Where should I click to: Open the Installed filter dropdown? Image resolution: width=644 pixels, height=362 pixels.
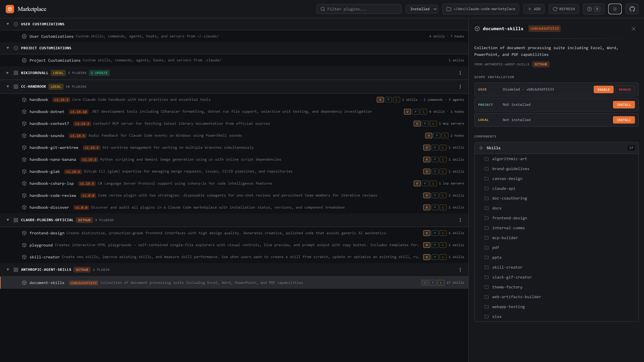click(422, 9)
